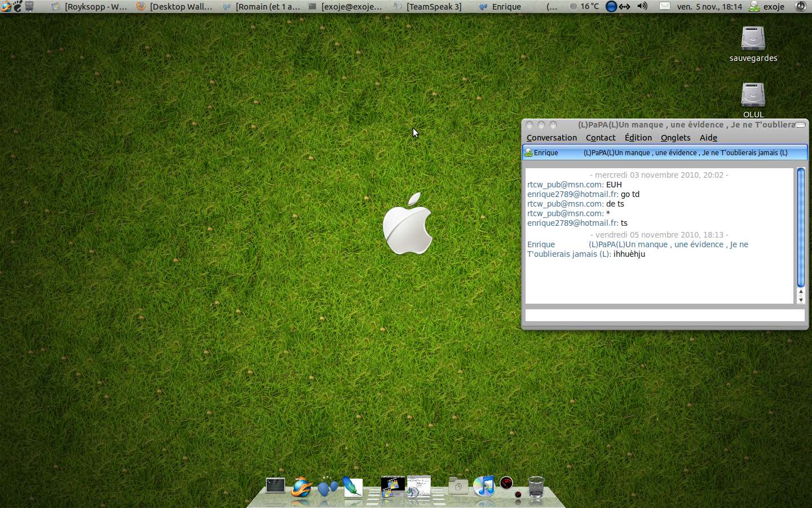Click the message 'rtcw_pub@msn.com: EUH'

pyautogui.click(x=575, y=185)
